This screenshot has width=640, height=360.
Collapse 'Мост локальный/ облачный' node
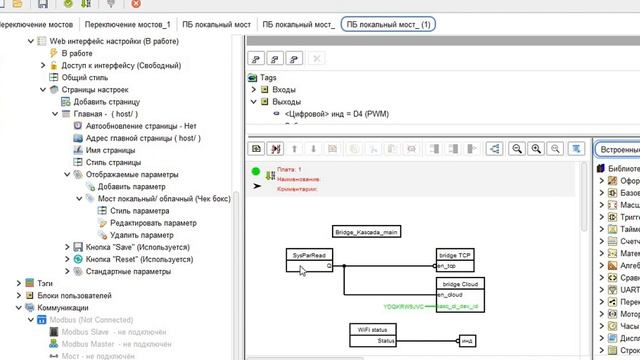click(79, 199)
